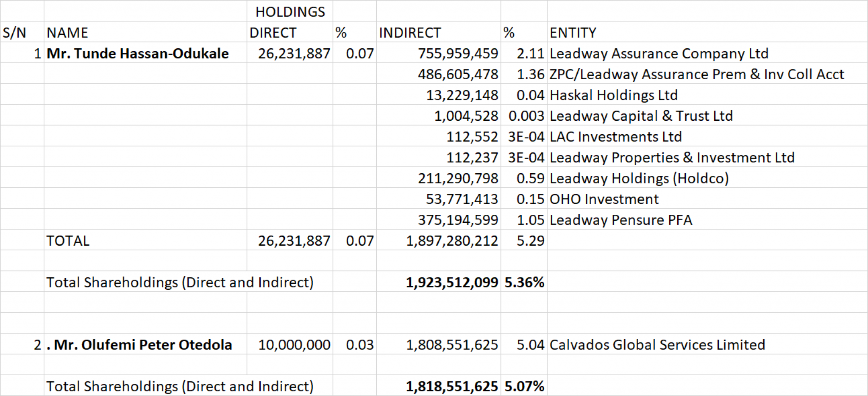Select the Leadway Holdings (Holdco) cell
Screen dimensions: 868x396
(x=639, y=178)
